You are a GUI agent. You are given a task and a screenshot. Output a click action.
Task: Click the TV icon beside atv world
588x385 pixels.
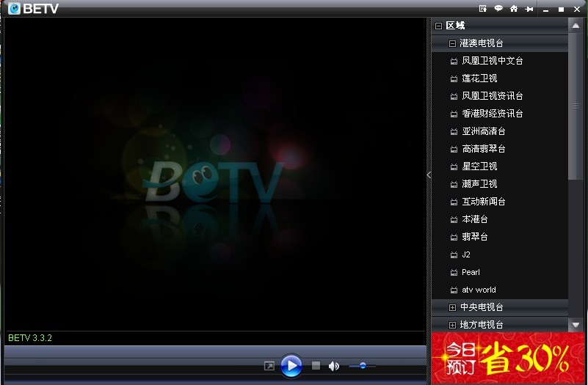coord(454,290)
